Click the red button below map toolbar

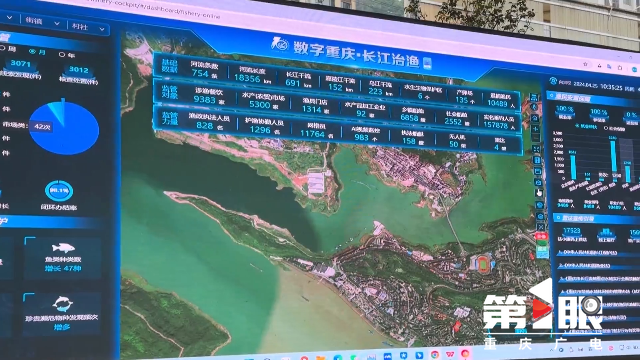click(542, 236)
